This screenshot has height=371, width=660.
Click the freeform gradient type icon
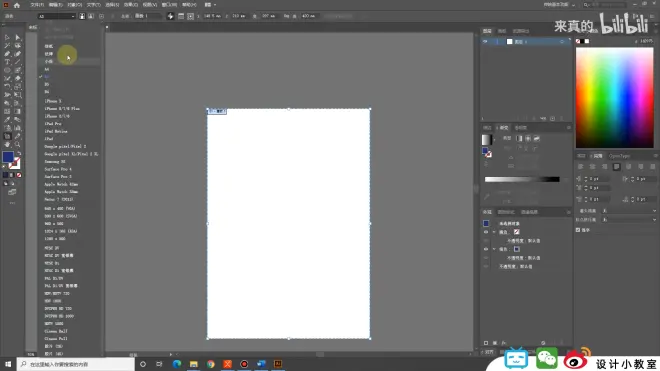tap(537, 138)
